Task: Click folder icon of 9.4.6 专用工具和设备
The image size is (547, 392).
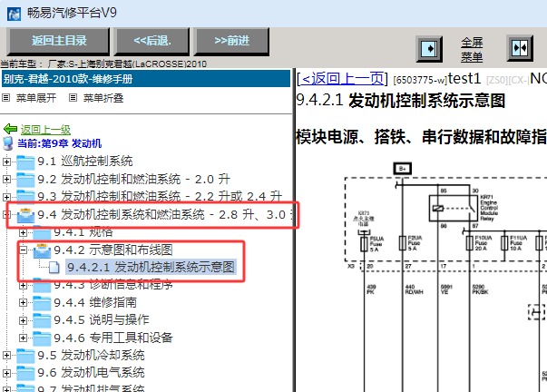Action: click(x=42, y=338)
